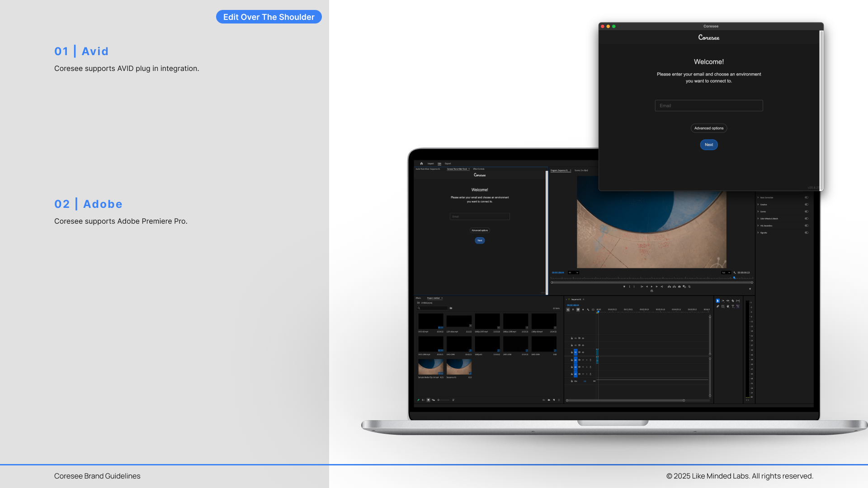
Task: Click the Premiere Home icon
Action: pyautogui.click(x=421, y=164)
